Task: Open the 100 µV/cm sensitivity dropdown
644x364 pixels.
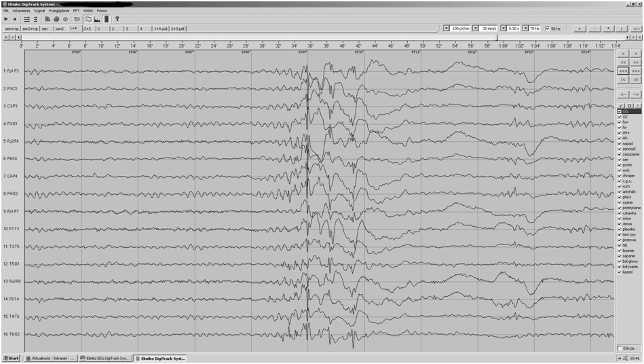Action: pos(447,29)
